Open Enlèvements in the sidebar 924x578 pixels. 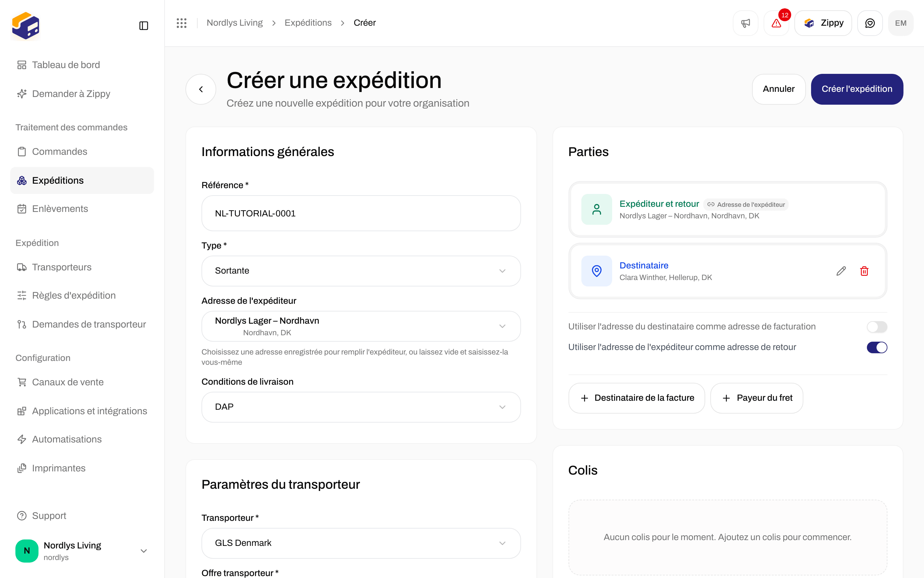click(82, 209)
